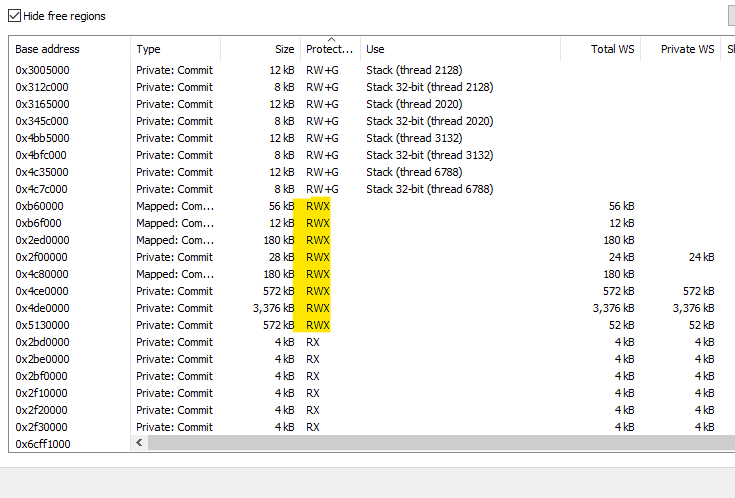Select the row with address 0x4bb5000
The image size is (735, 498).
click(x=372, y=138)
